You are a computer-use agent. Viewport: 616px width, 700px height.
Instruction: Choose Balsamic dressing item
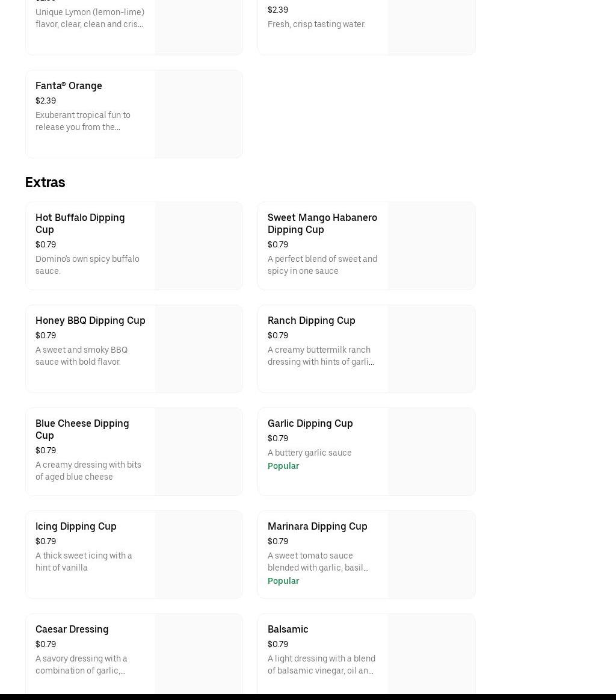[367, 654]
